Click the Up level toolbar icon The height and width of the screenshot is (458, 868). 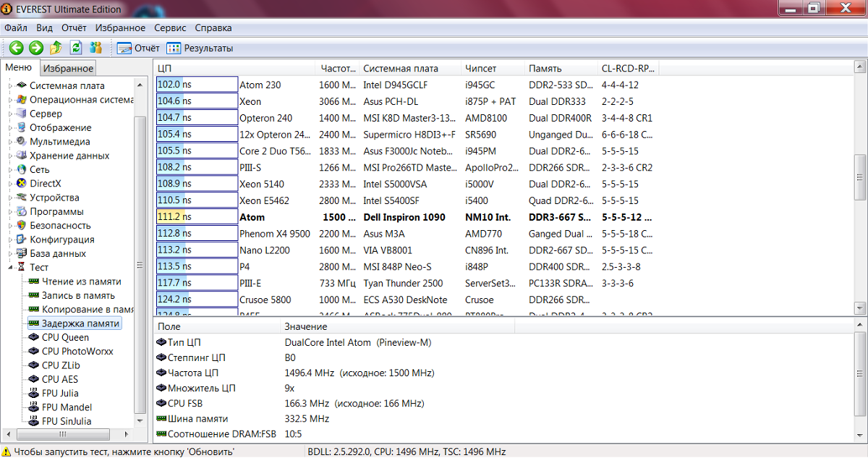coord(56,48)
